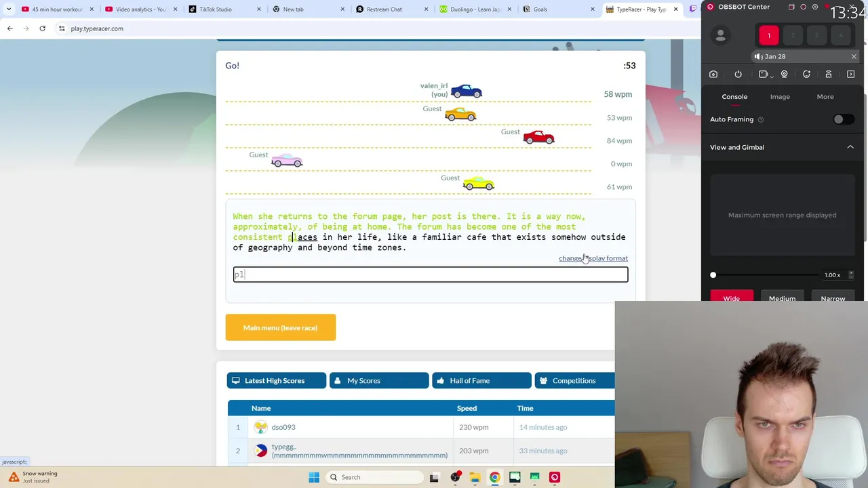
Task: Click the OBSBOT snapshot camera icon
Action: pyautogui.click(x=713, y=75)
